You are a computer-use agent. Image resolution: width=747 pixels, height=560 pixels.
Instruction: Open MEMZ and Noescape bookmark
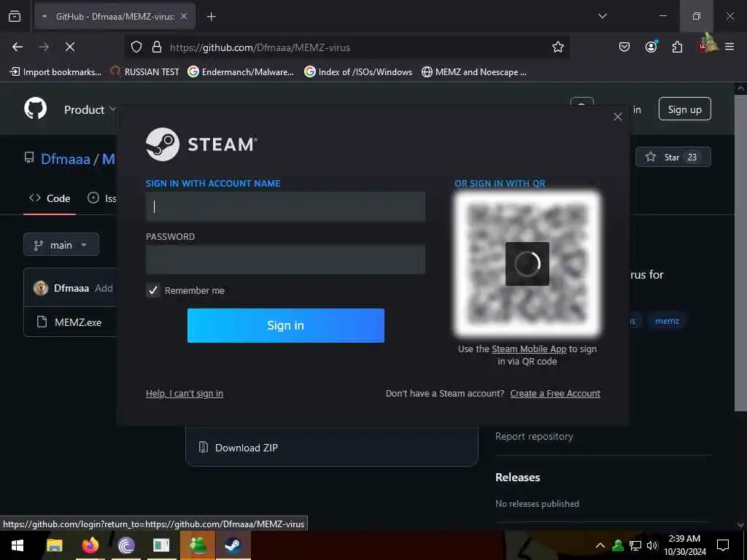tap(474, 72)
